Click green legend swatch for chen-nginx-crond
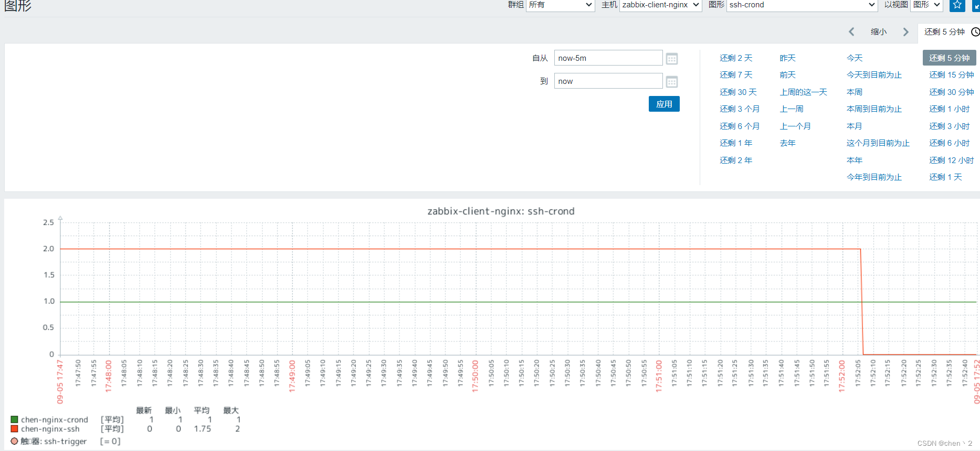This screenshot has width=980, height=451. click(15, 420)
